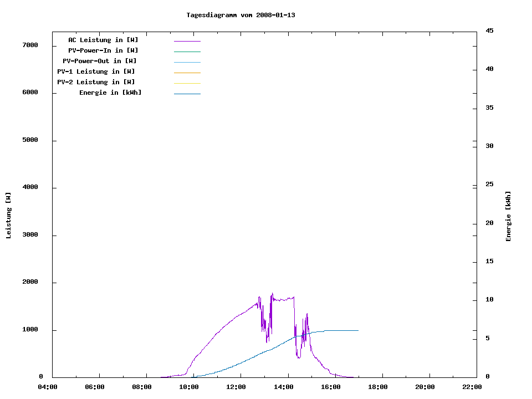Click the 7000 tick on the power axis

(x=30, y=45)
